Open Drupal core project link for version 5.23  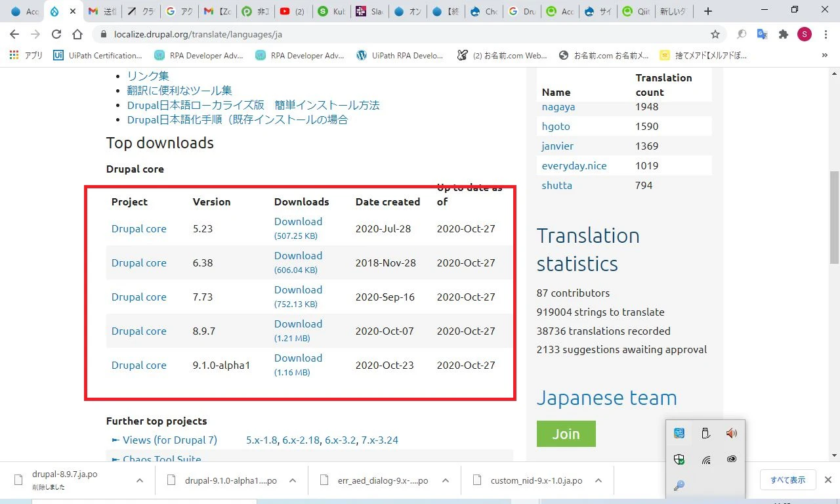[x=138, y=228]
